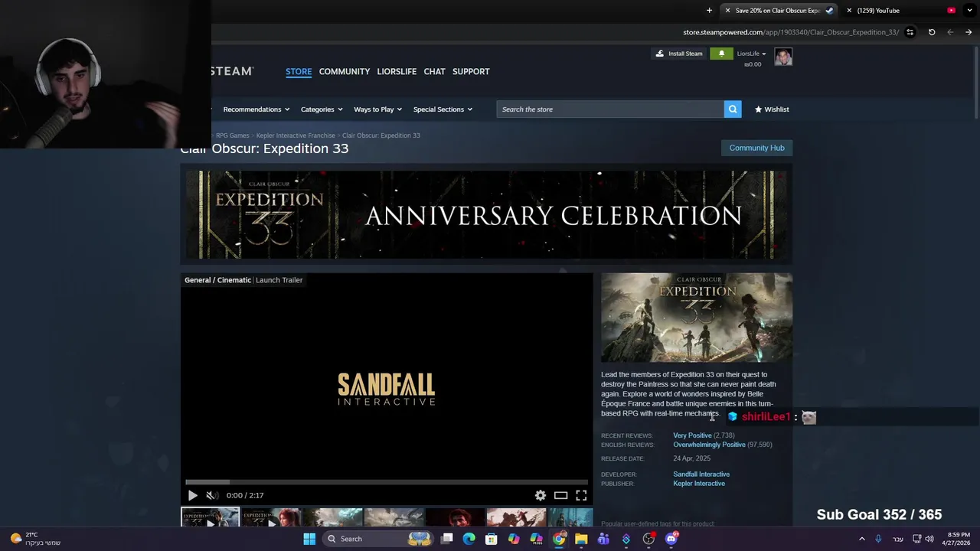
Task: Show hidden system tray icons
Action: point(861,539)
